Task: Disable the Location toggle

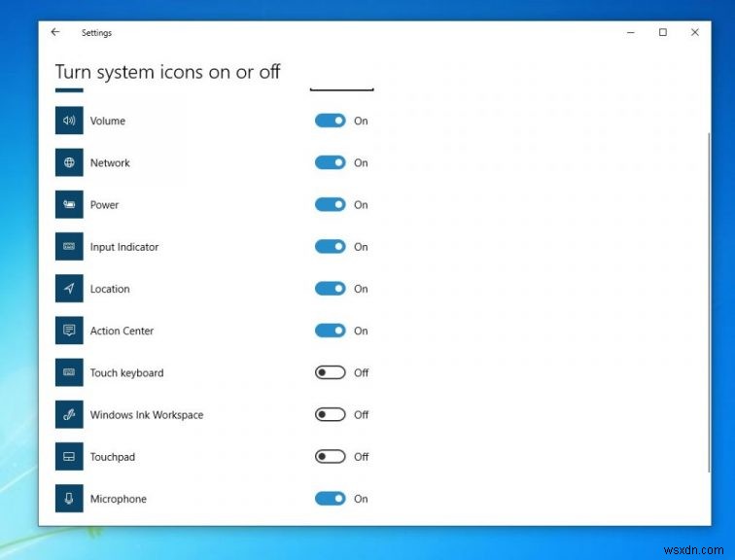Action: click(330, 288)
